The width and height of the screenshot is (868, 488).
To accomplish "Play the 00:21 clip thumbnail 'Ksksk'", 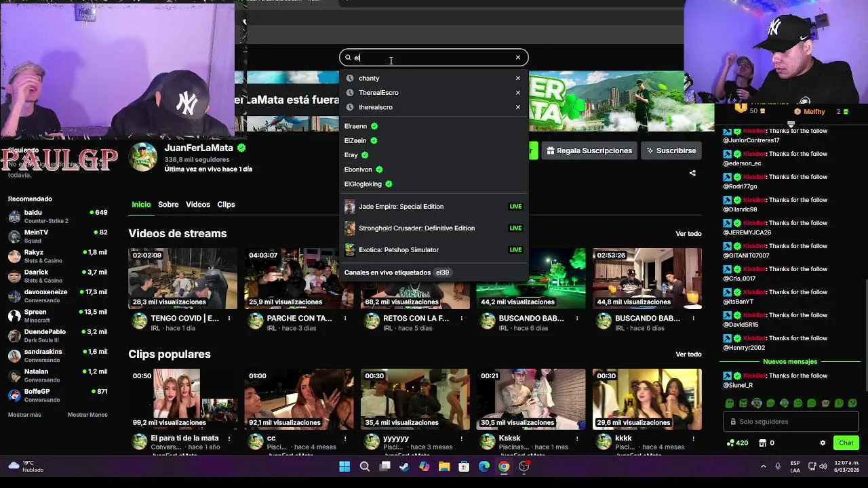I will click(531, 399).
